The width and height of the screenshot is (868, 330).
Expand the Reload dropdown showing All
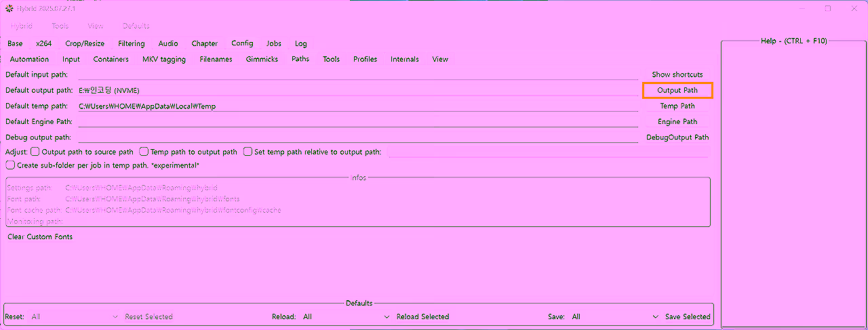tap(347, 316)
